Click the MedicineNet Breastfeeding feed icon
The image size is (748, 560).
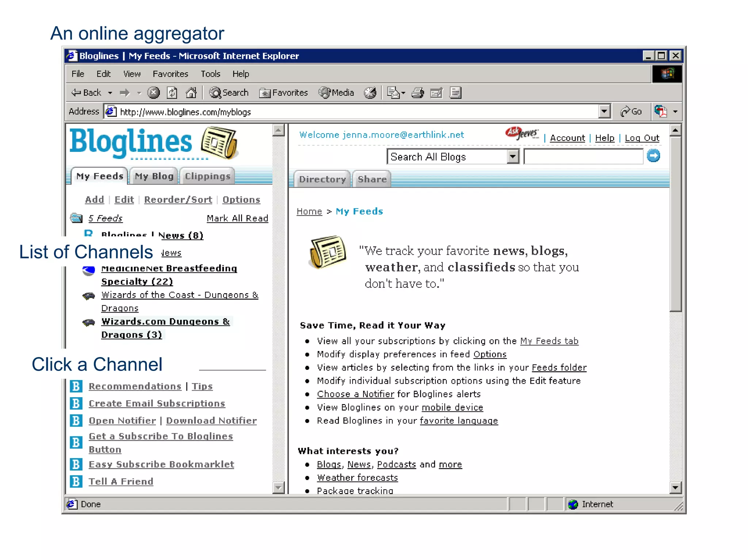(88, 271)
